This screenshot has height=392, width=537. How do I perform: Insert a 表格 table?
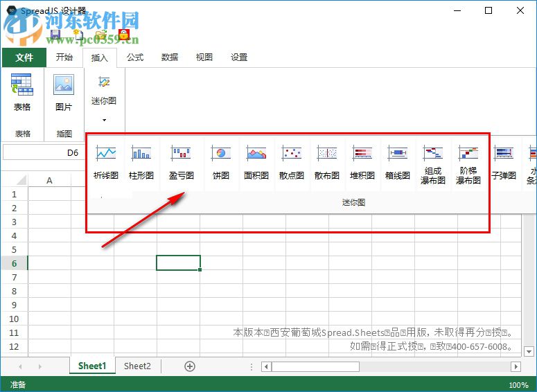click(x=22, y=93)
